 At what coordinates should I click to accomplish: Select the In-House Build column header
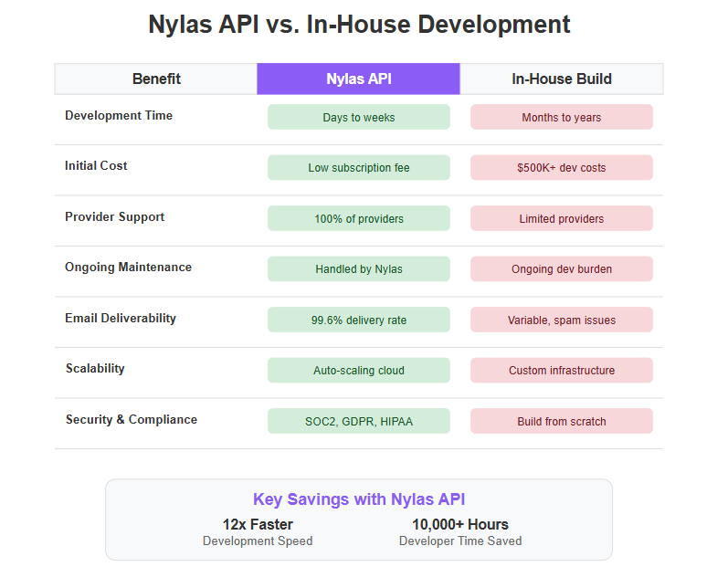click(x=562, y=79)
